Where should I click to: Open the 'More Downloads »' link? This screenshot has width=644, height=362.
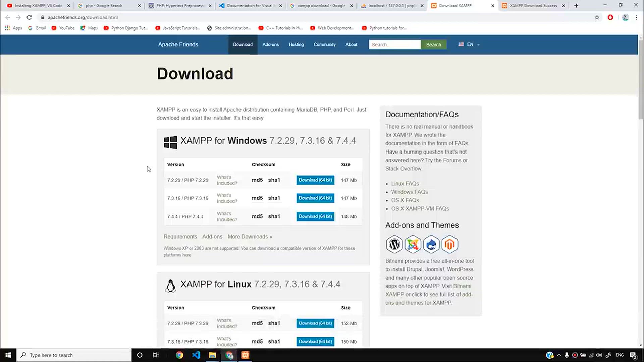250,237
